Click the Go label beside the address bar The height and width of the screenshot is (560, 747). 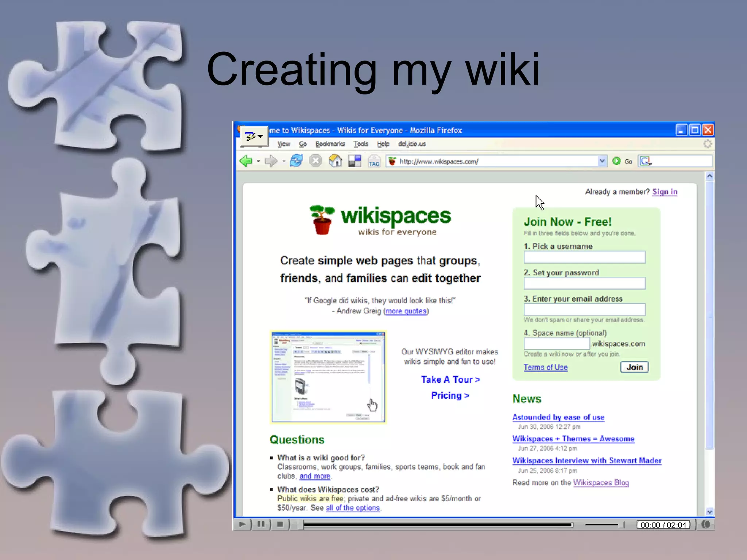tap(628, 161)
